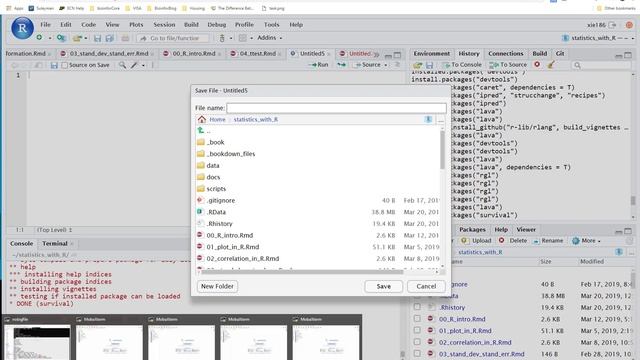Screen dimensions: 640x360
Task: Switch to the Packages tab
Action: [x=472, y=229]
